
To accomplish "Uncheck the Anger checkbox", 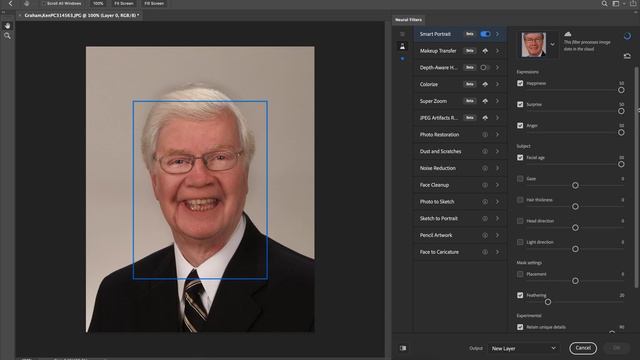I will [x=520, y=126].
